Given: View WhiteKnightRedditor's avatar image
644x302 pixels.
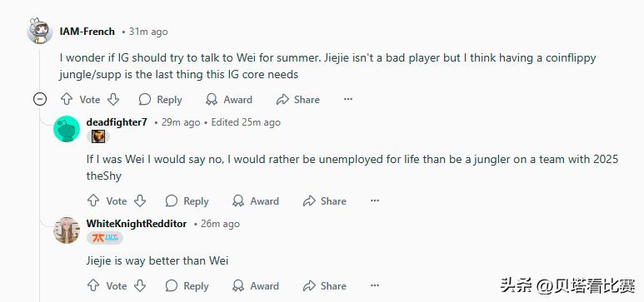Looking at the screenshot, I should point(67,230).
